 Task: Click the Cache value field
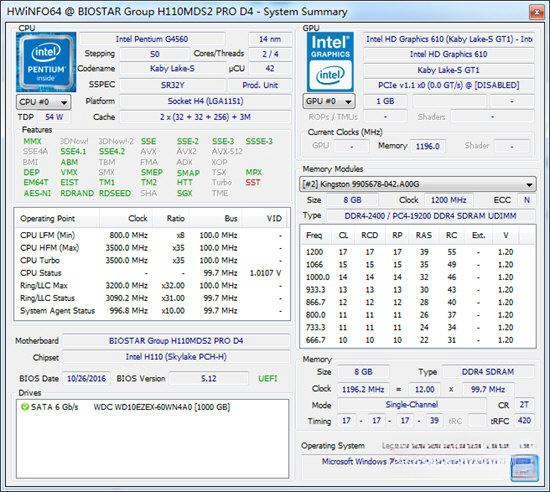coord(205,117)
